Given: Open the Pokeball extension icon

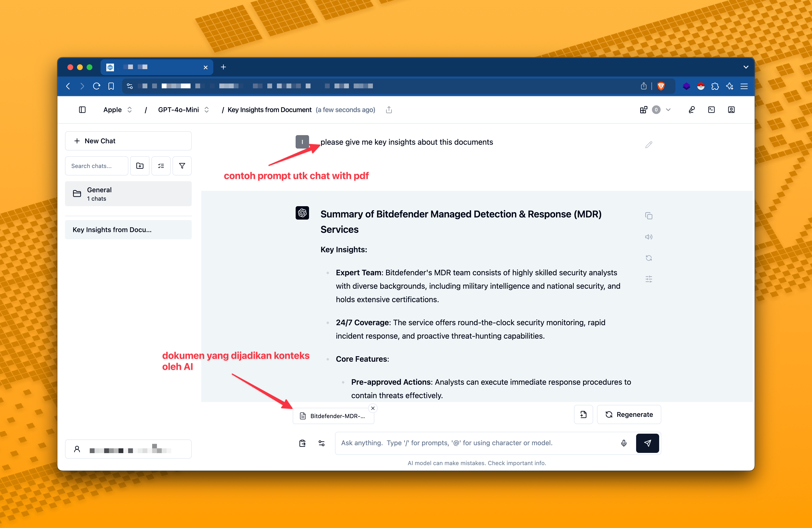Looking at the screenshot, I should tap(701, 86).
